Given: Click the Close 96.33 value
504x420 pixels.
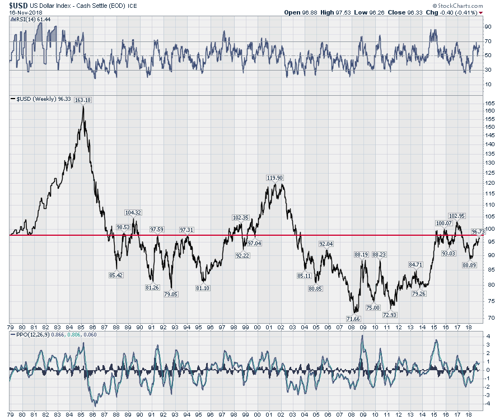Looking at the screenshot, I should (x=405, y=12).
